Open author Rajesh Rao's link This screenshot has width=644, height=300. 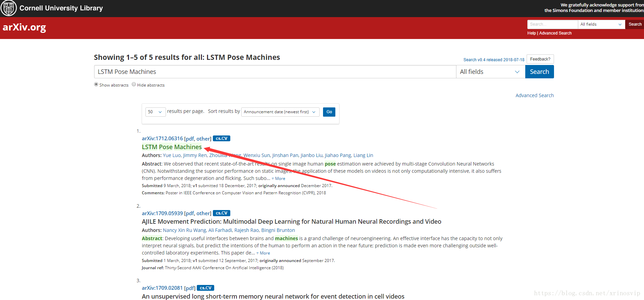coord(246,230)
